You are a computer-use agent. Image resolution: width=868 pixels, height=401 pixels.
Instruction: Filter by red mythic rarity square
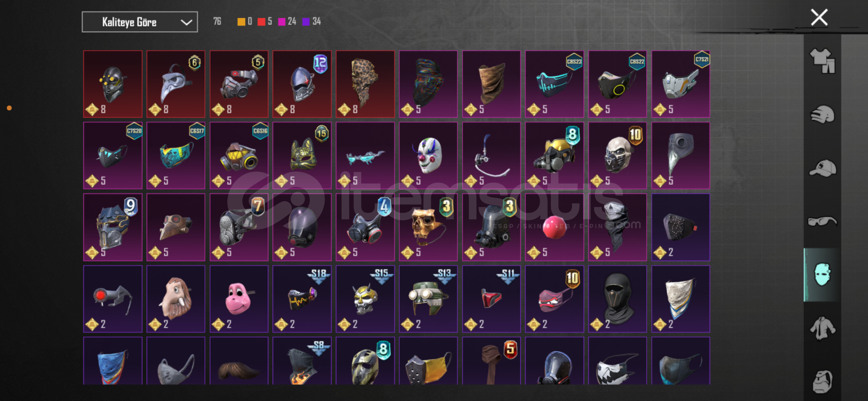tap(265, 22)
